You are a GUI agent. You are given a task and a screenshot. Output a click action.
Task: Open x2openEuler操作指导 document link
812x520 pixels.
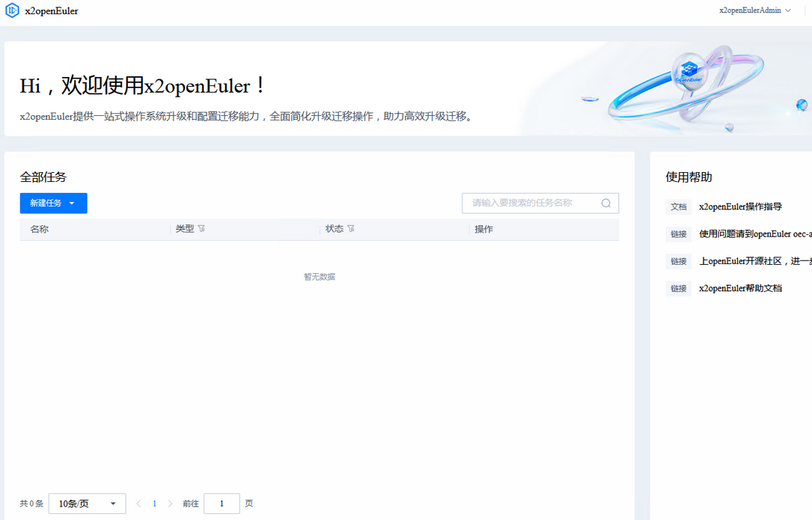pyautogui.click(x=740, y=207)
